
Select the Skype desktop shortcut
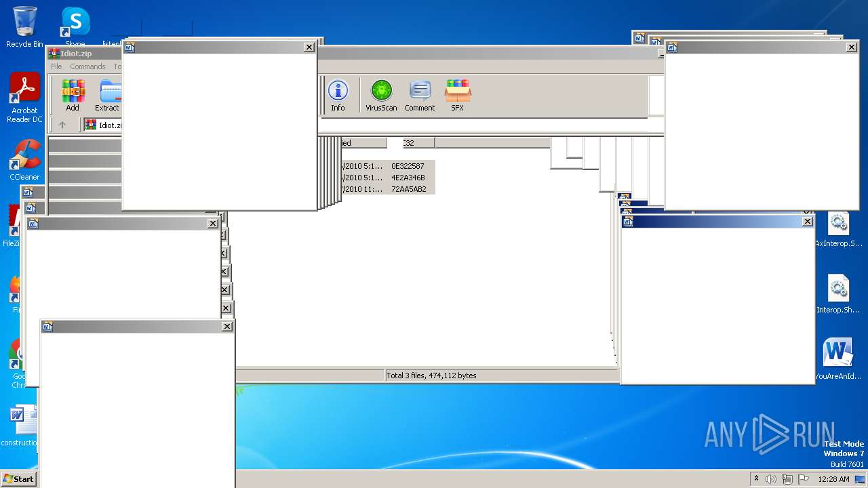click(75, 27)
